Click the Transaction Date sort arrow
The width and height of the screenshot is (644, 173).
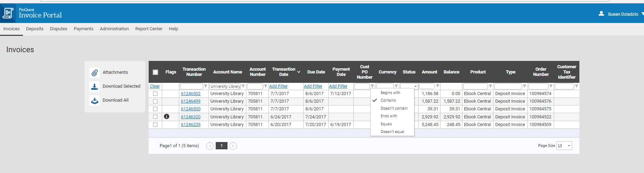[x=299, y=72]
